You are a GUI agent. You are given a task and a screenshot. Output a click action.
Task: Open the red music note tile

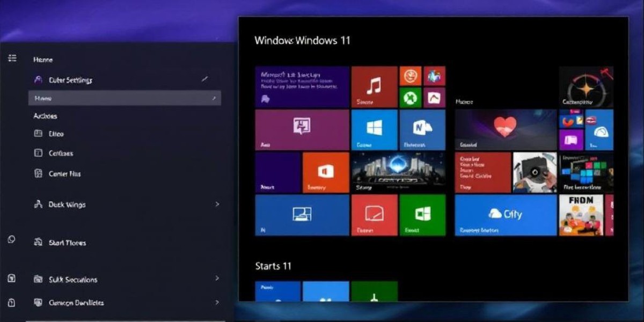coord(374,87)
